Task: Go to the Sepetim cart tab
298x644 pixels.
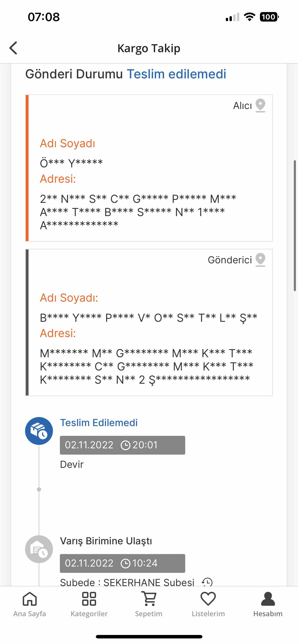Action: click(149, 604)
